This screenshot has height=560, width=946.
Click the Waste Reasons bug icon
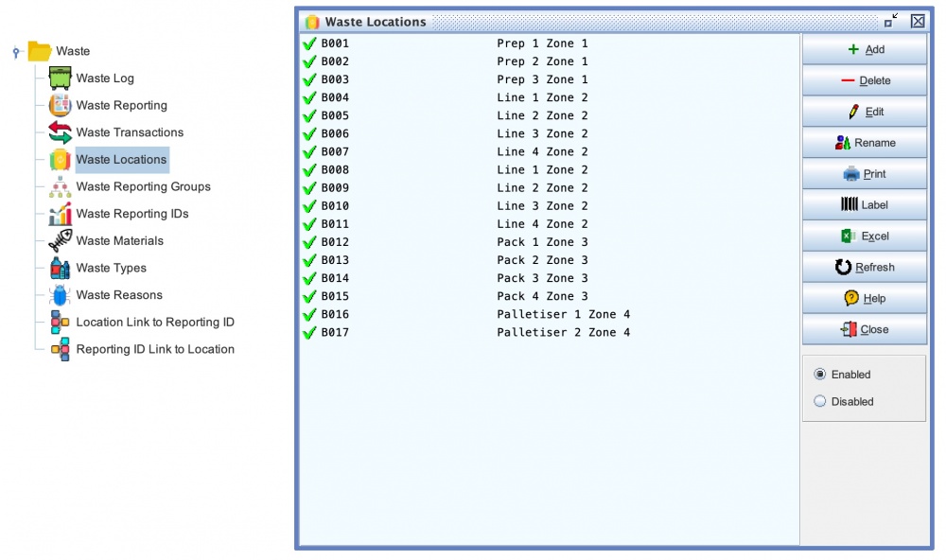(61, 295)
